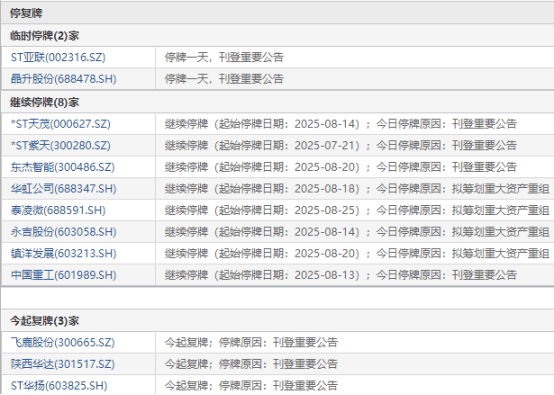Screen dimensions: 554x395
Task: Open 东杰智能(300486.SZ) stock link
Action: coord(63,167)
